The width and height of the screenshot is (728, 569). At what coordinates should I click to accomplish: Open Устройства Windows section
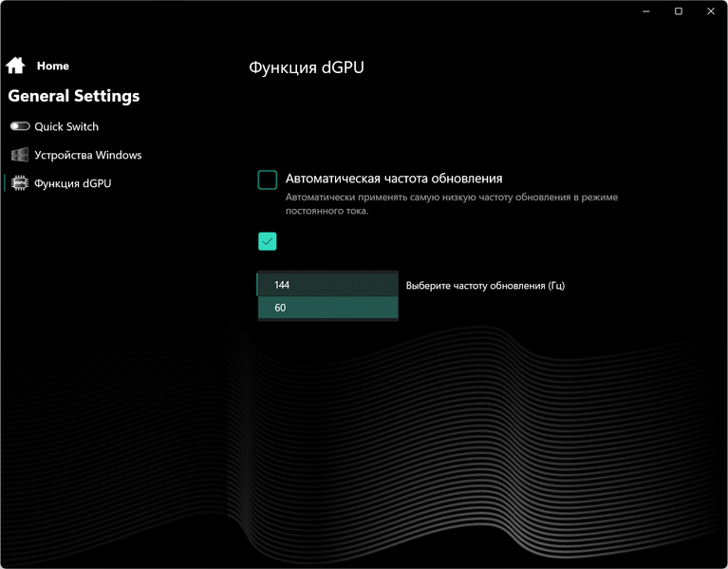[88, 155]
